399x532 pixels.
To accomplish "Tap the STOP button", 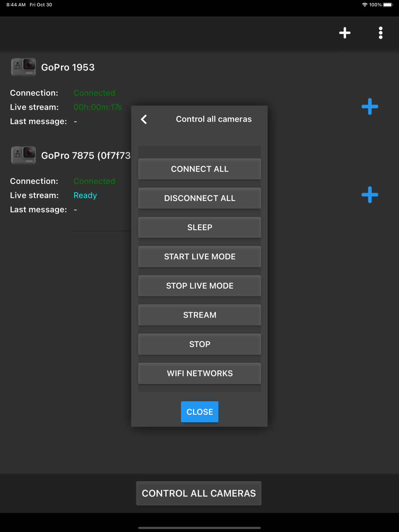I will 199,344.
